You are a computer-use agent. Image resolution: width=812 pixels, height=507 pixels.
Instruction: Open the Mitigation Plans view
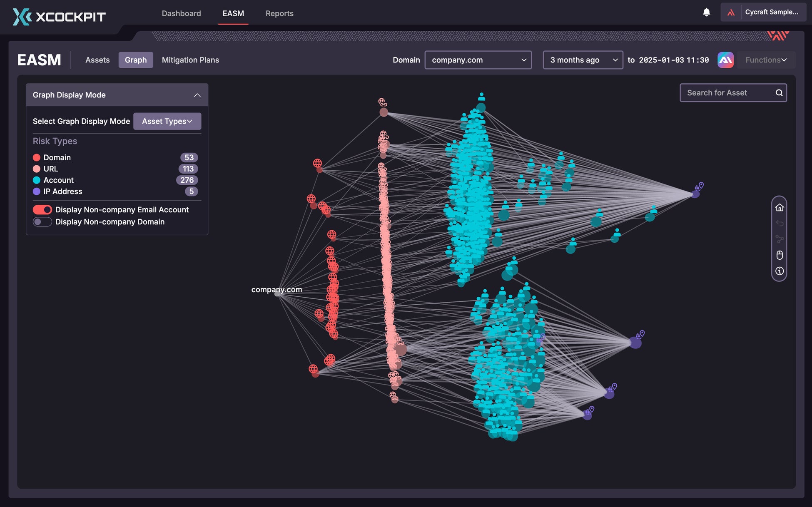(190, 60)
